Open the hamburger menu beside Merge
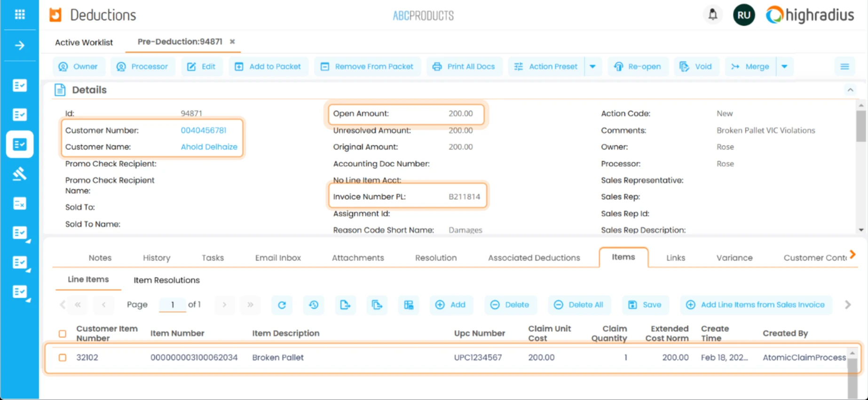Viewport: 868px width, 400px height. click(x=844, y=67)
